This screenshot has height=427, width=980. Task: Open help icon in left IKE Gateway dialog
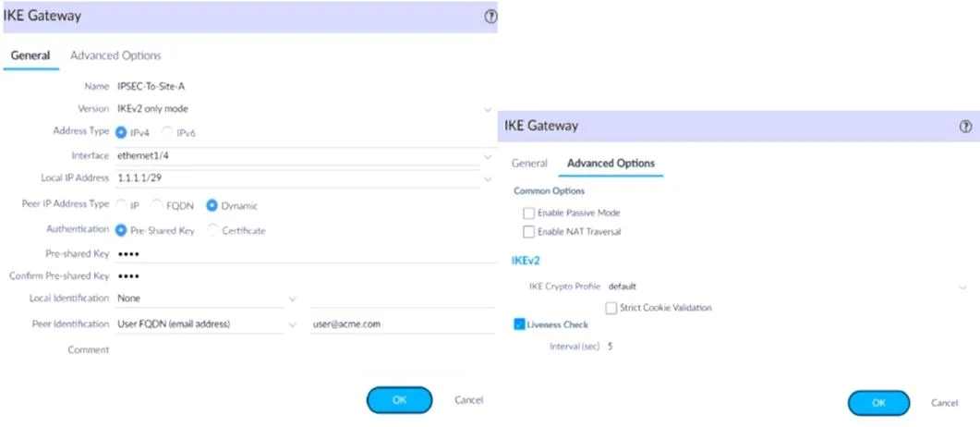click(490, 17)
